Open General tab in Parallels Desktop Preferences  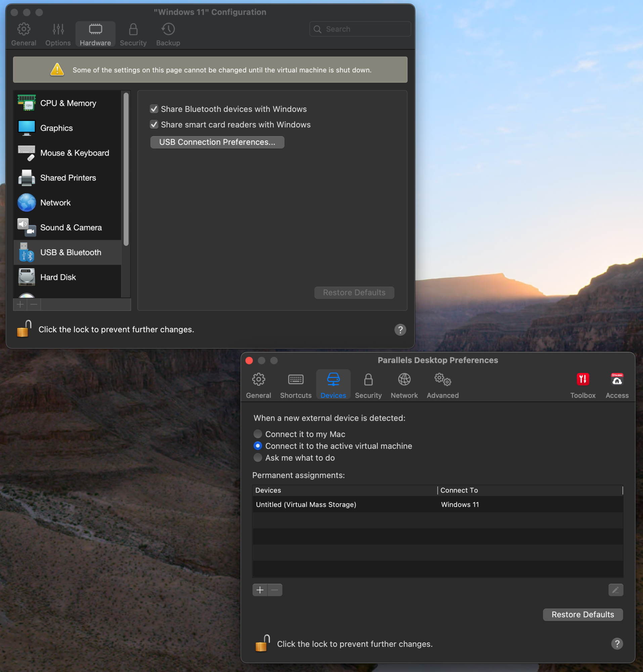point(258,386)
